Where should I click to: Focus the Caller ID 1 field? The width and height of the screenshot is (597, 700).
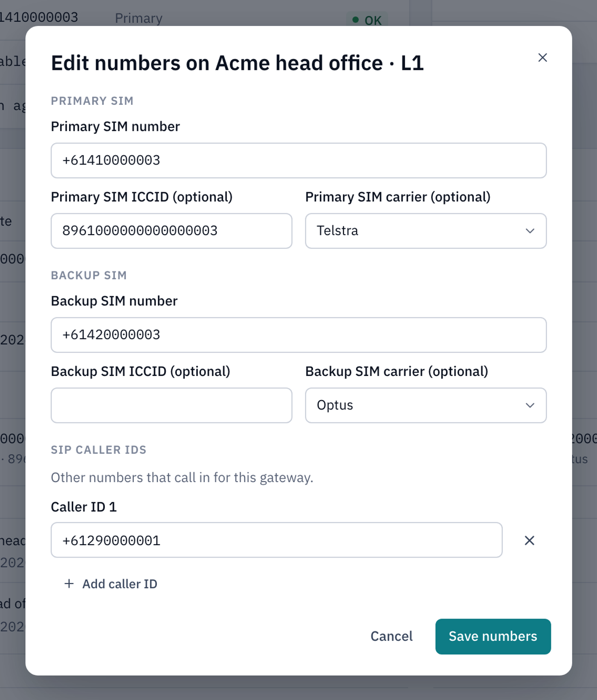[x=276, y=540]
